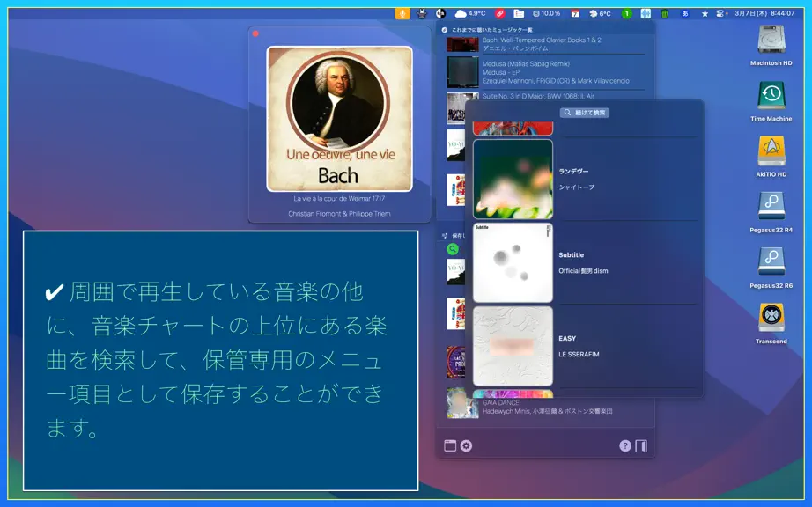Open the waveform audio menu bar icon

[646, 13]
